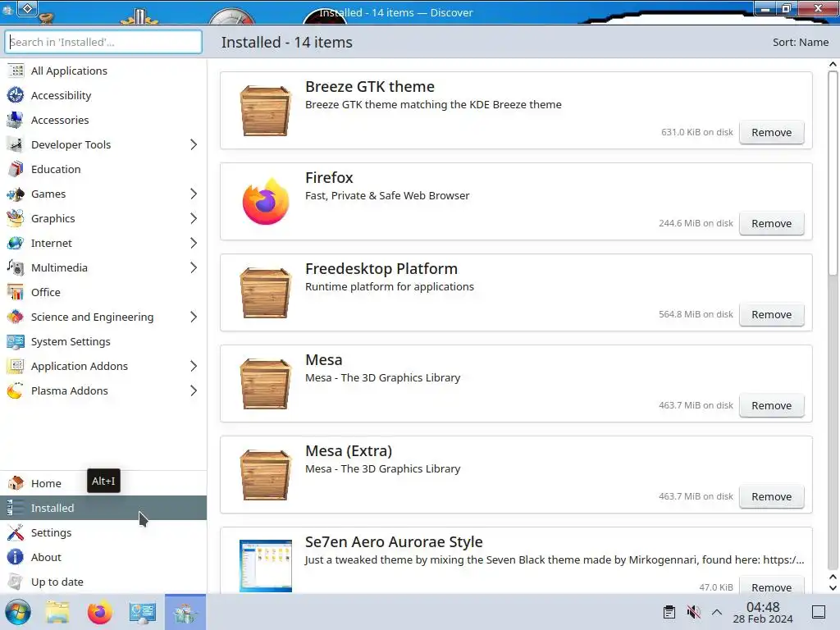Click the All Applications category icon
The height and width of the screenshot is (630, 840).
pyautogui.click(x=16, y=71)
